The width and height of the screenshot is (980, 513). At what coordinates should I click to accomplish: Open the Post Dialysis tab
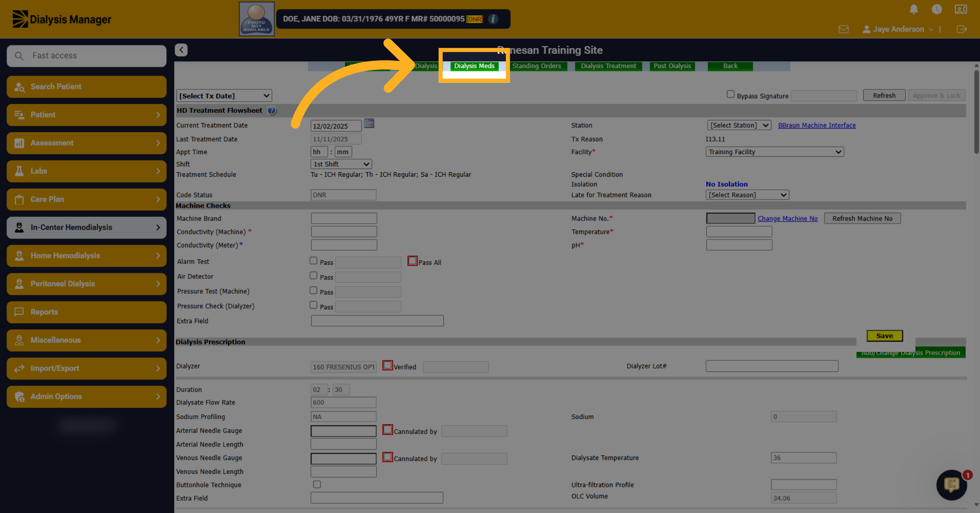point(672,66)
